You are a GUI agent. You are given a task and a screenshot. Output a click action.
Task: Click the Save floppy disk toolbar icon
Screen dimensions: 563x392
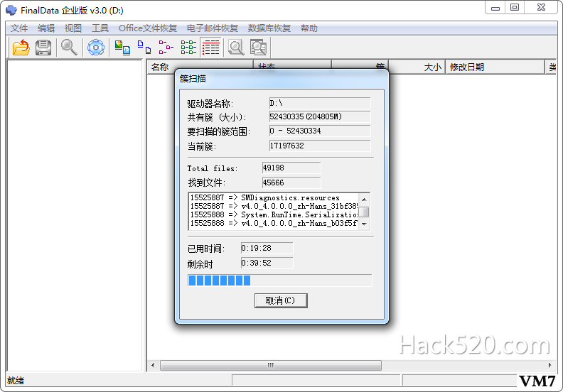(43, 48)
